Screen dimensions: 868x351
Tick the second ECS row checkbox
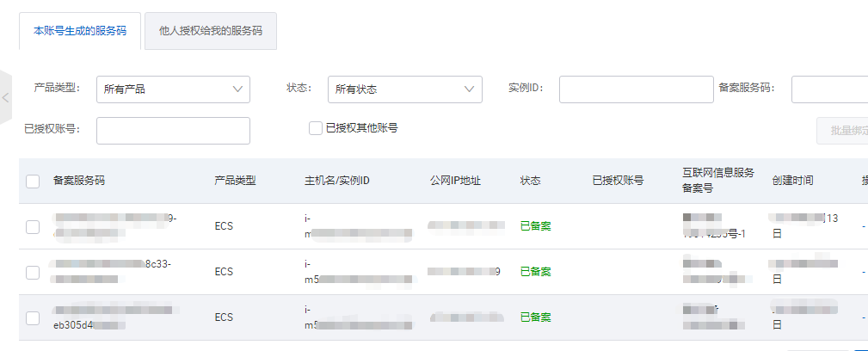click(x=33, y=272)
